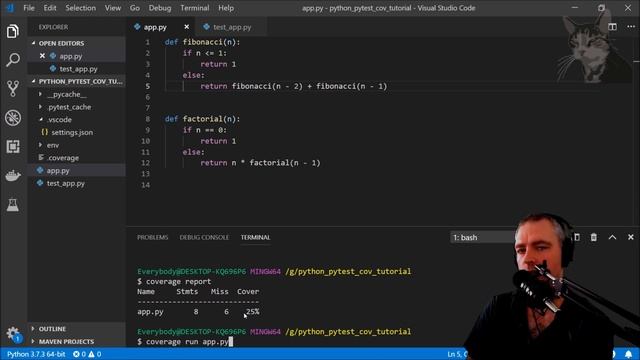
Task: Open the Docker view icon
Action: tap(13, 176)
